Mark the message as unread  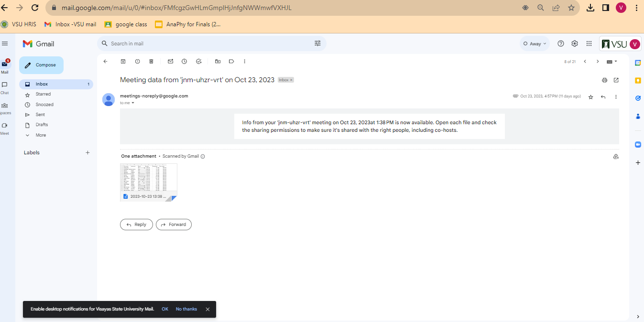coord(170,62)
